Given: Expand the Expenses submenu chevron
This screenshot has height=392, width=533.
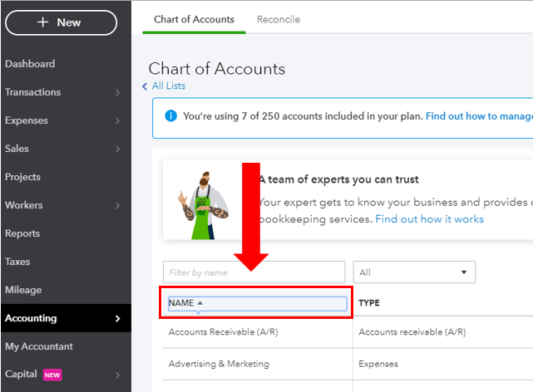Looking at the screenshot, I should pyautogui.click(x=117, y=120).
